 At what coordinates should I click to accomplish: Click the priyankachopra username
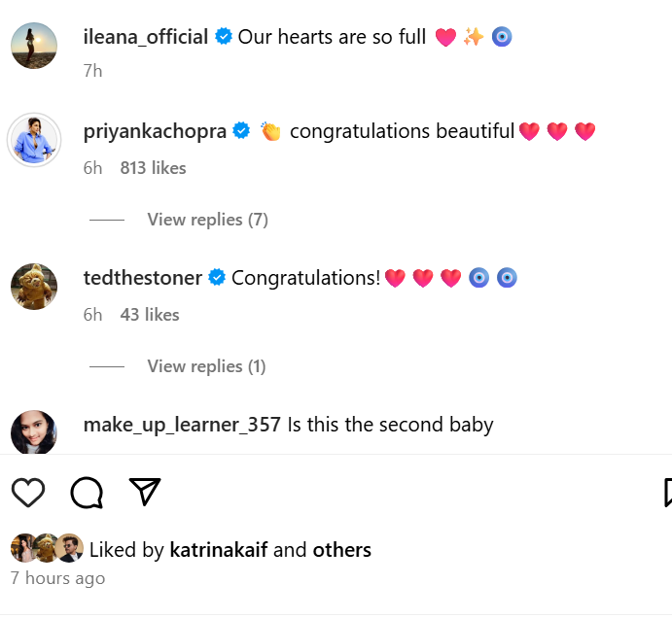pyautogui.click(x=155, y=131)
